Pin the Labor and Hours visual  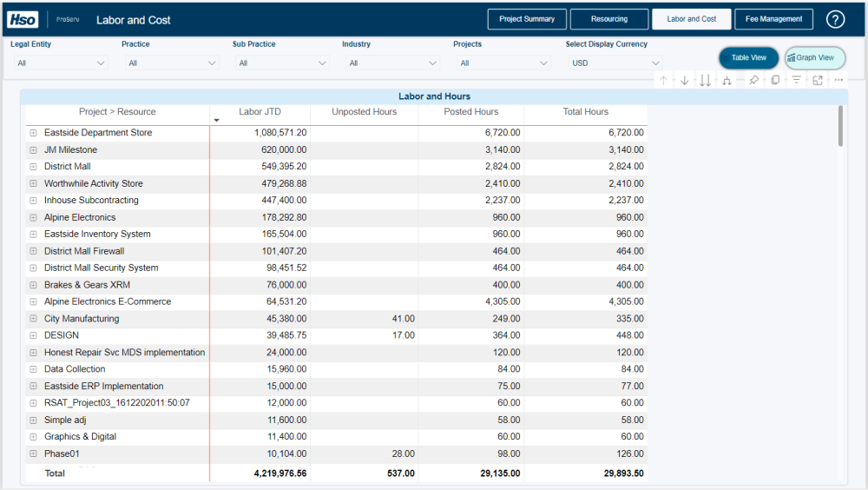pyautogui.click(x=753, y=80)
